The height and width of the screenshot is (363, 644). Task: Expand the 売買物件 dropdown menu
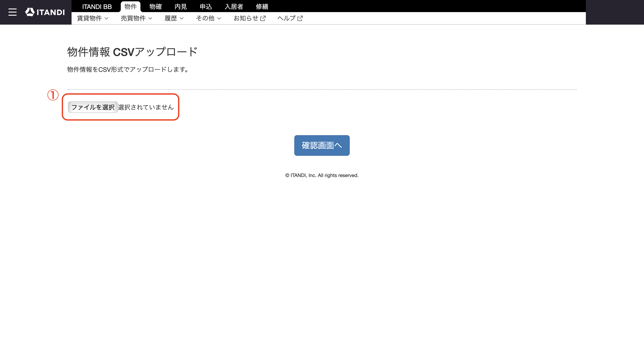click(136, 18)
